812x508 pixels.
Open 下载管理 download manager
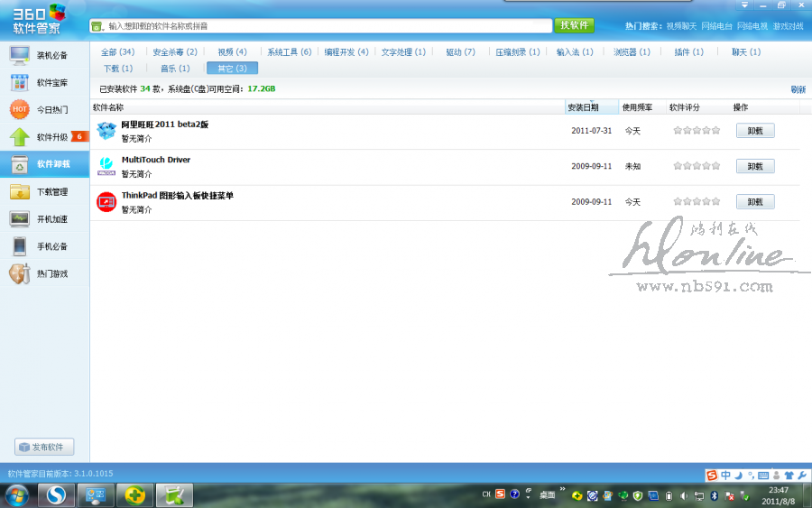tap(45, 192)
